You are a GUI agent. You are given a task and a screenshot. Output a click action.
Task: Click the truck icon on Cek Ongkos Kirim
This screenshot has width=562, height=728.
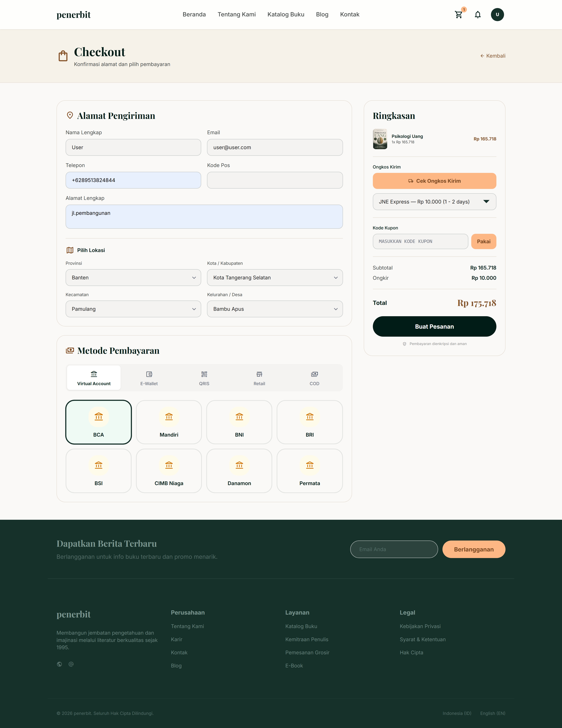(x=411, y=181)
